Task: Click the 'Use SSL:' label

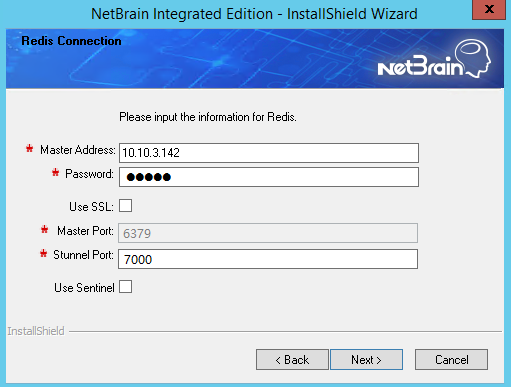Action: pyautogui.click(x=91, y=207)
